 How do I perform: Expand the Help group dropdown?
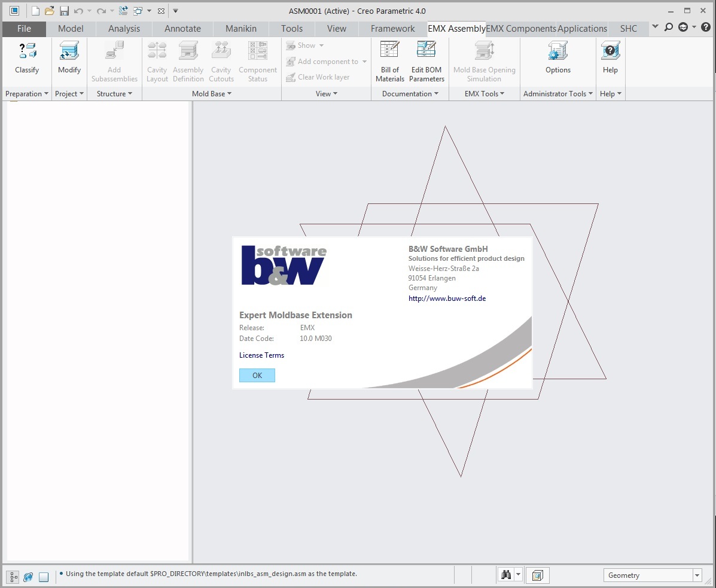[x=611, y=93]
